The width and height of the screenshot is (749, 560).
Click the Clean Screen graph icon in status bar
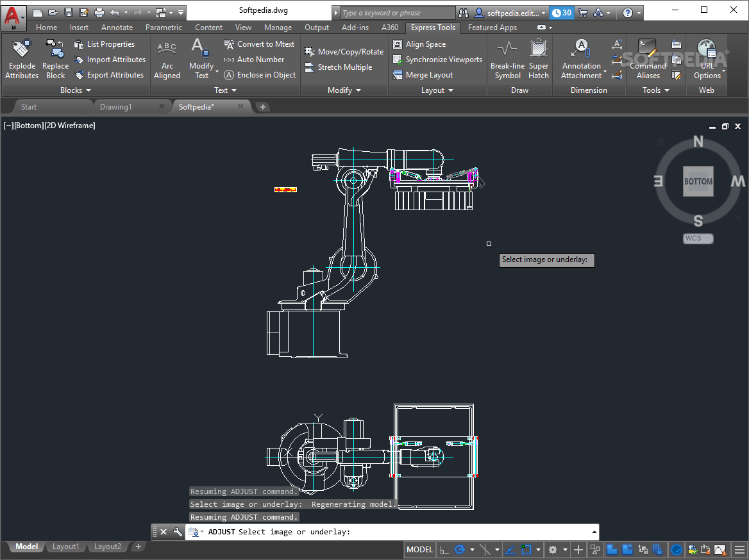720,550
